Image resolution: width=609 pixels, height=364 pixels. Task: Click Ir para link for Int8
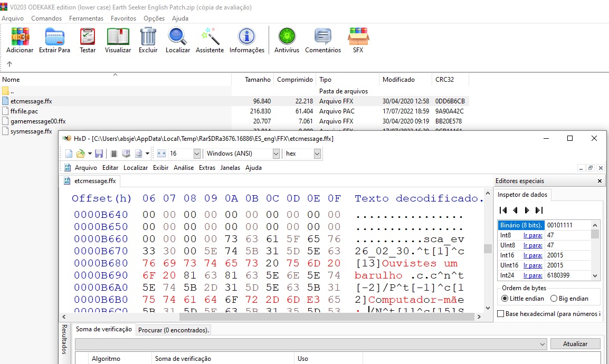[533, 235]
